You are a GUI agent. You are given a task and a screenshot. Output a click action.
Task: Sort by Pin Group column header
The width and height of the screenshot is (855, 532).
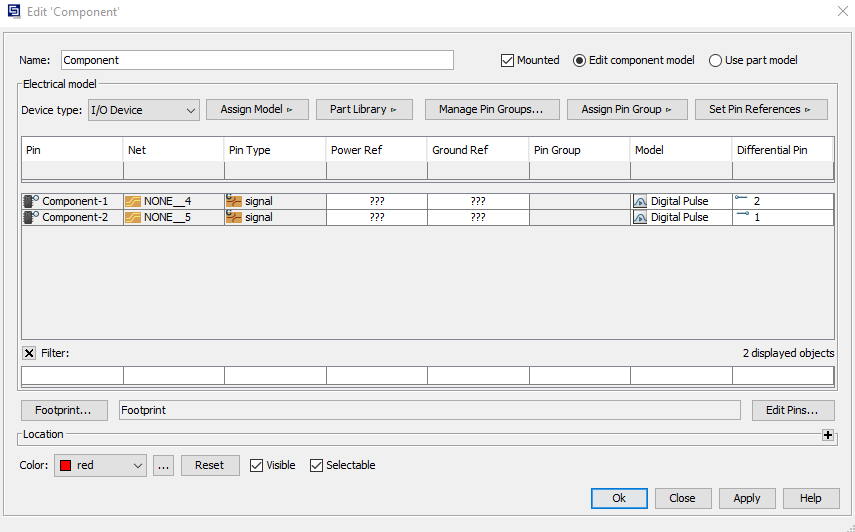click(580, 150)
